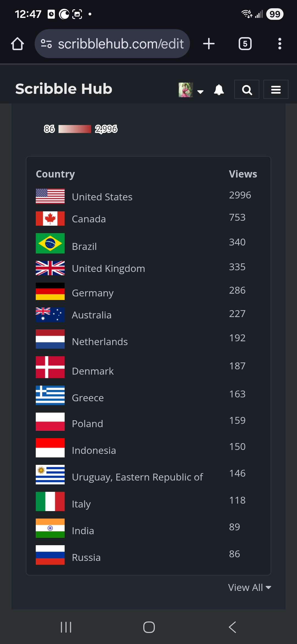Open a new browser tab with the plus icon
Image resolution: width=297 pixels, height=644 pixels.
click(209, 43)
